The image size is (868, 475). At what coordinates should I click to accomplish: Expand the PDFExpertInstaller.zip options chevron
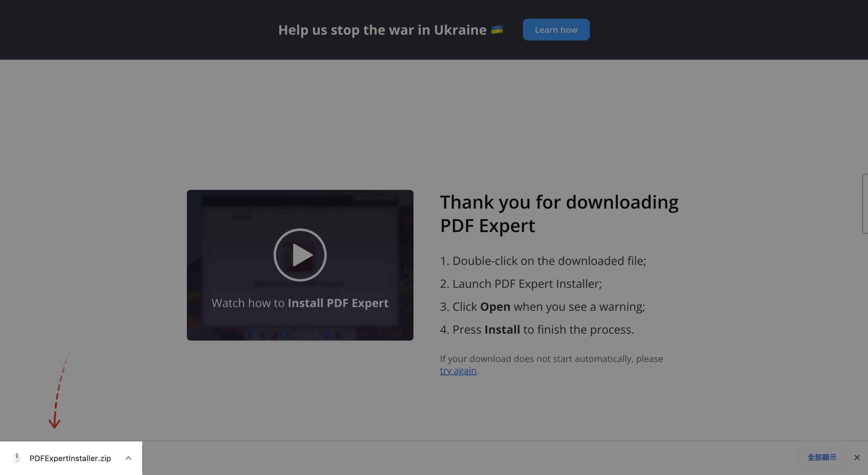click(x=128, y=458)
